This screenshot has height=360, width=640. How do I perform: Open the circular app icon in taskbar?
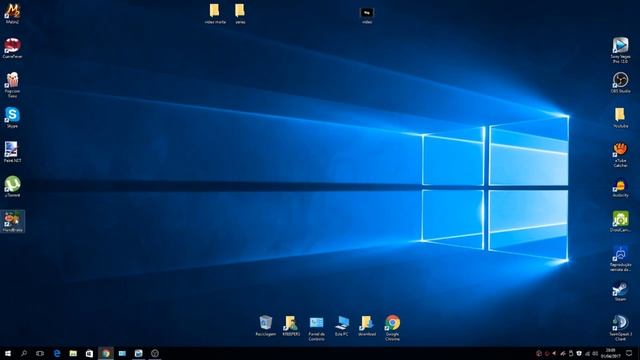pyautogui.click(x=155, y=353)
